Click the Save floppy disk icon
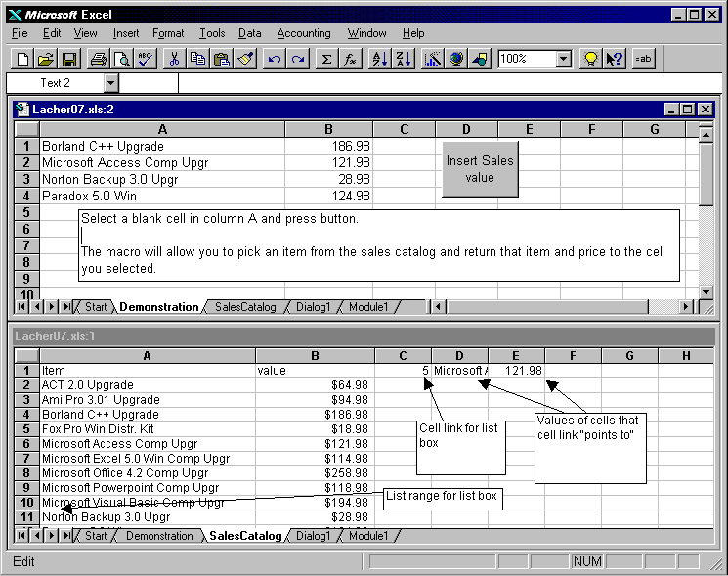 click(x=69, y=59)
